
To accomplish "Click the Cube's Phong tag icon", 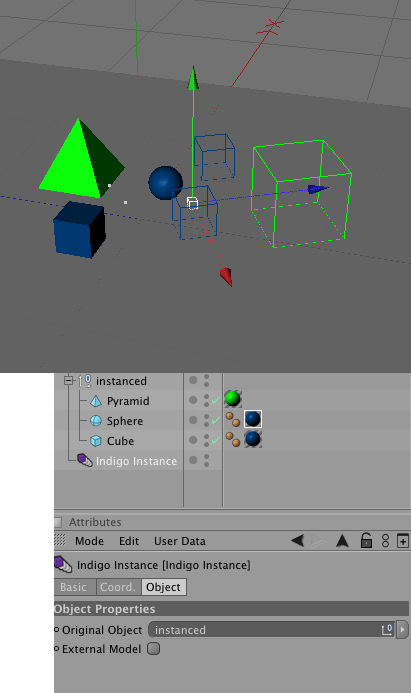I will click(233, 439).
